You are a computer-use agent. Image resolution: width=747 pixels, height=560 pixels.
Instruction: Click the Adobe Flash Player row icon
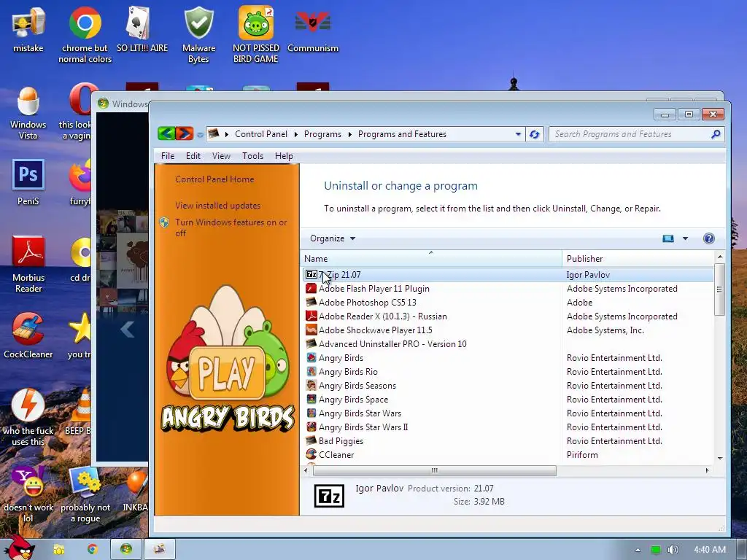311,289
